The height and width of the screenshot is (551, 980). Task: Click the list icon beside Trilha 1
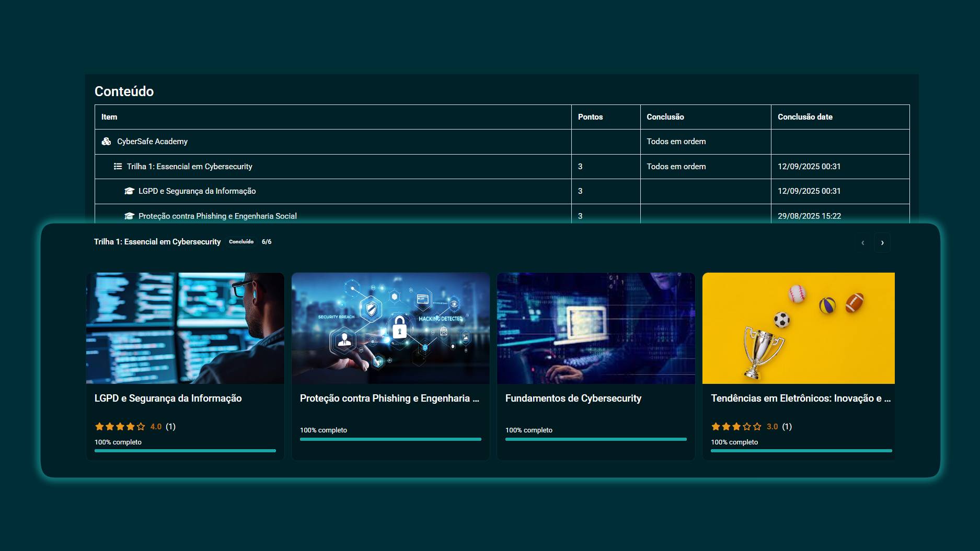point(118,167)
